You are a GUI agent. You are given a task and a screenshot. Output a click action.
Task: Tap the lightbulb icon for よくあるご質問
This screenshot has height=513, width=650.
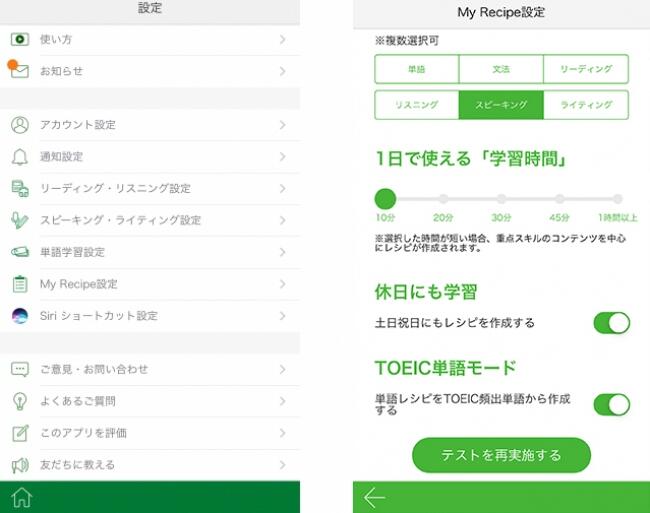click(x=20, y=401)
